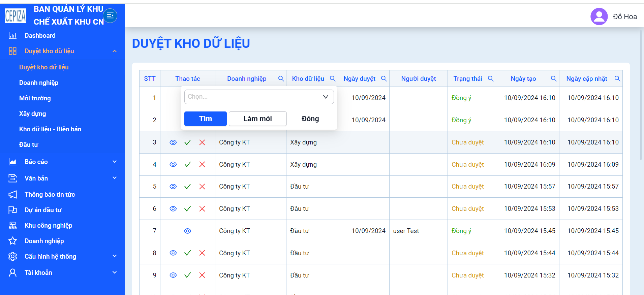Click the page vertical scrollbar

point(641,94)
